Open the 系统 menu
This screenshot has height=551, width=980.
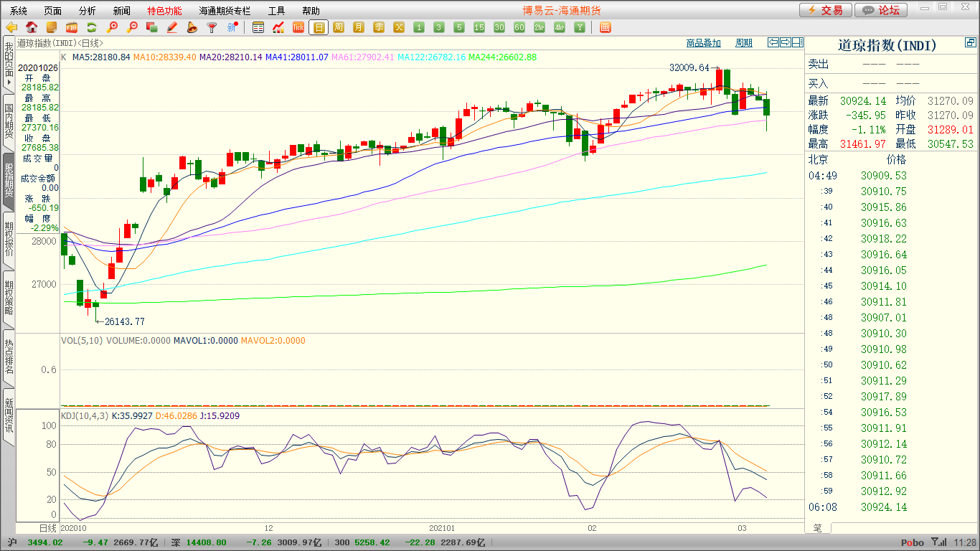19,11
